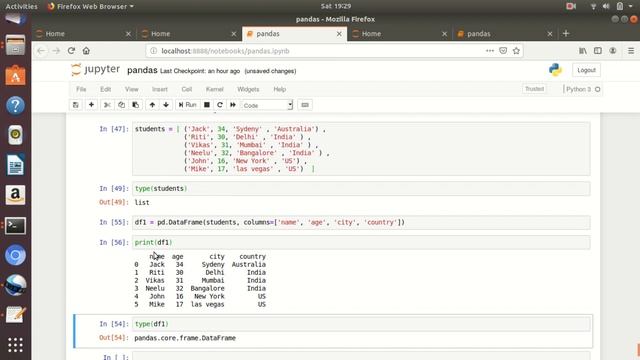
Task: Click into the students list cell
Action: coord(361,149)
